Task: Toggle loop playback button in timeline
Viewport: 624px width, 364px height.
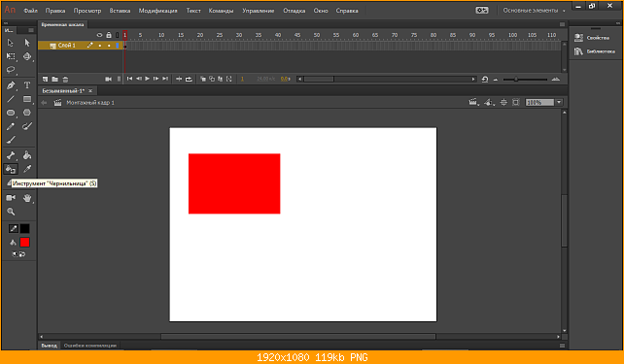Action: pyautogui.click(x=189, y=79)
